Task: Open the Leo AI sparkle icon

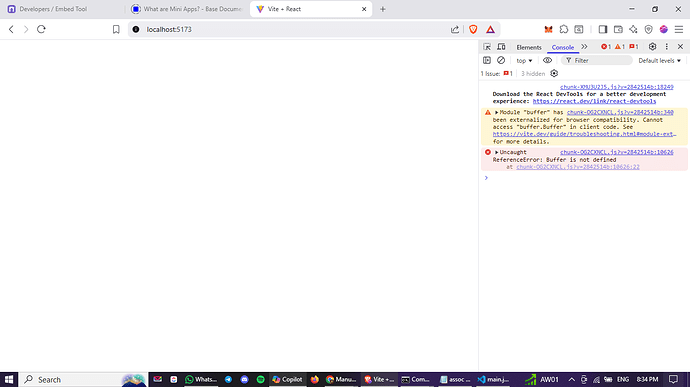Action: coord(633,29)
